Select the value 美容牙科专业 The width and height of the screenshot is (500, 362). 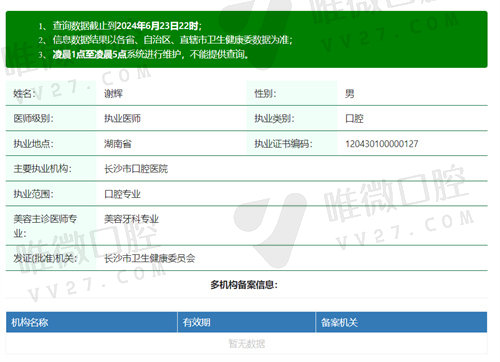click(131, 219)
